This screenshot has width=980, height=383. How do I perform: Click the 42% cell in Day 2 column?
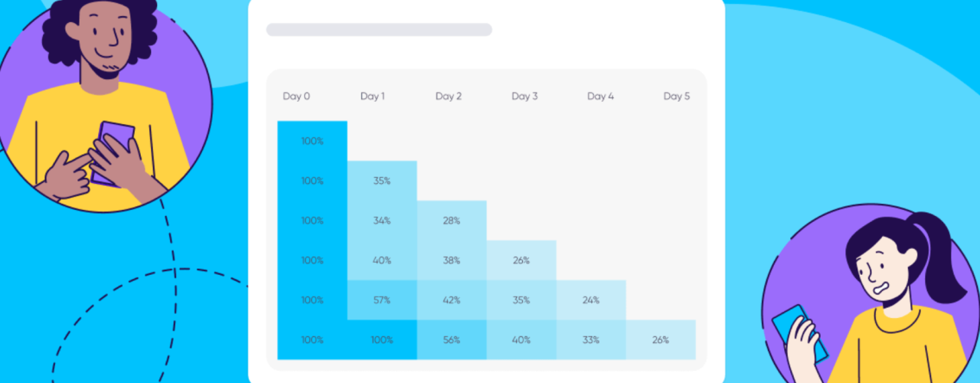452,300
